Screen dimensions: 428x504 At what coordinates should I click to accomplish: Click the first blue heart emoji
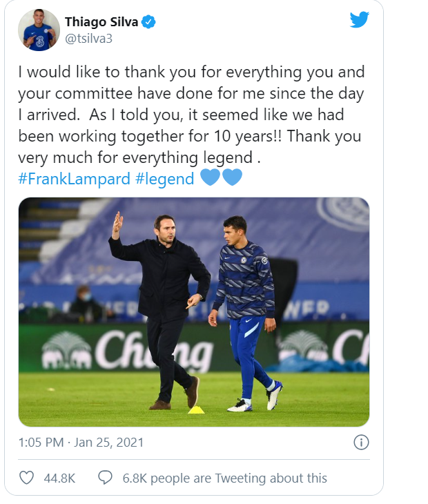click(210, 177)
